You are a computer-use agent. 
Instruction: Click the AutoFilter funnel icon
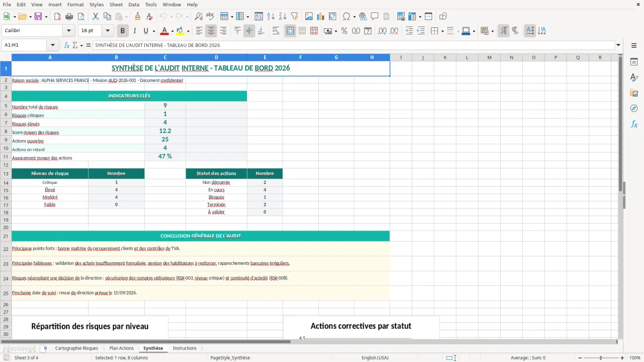[x=295, y=17]
